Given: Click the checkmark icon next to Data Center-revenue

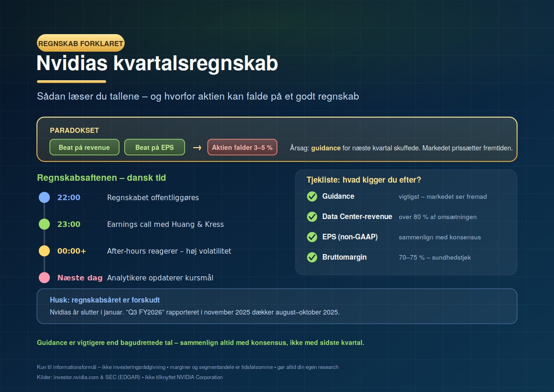Looking at the screenshot, I should pos(312,217).
